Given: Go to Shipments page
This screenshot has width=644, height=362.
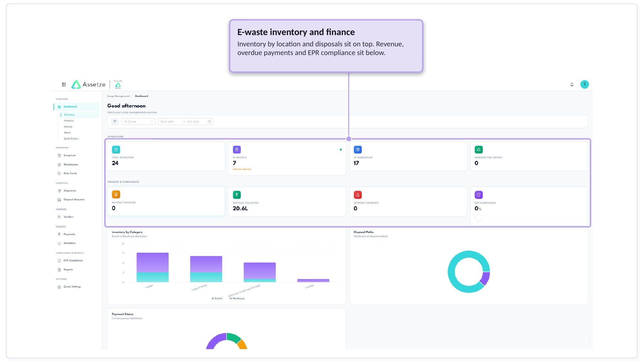Looking at the screenshot, I should [70, 191].
